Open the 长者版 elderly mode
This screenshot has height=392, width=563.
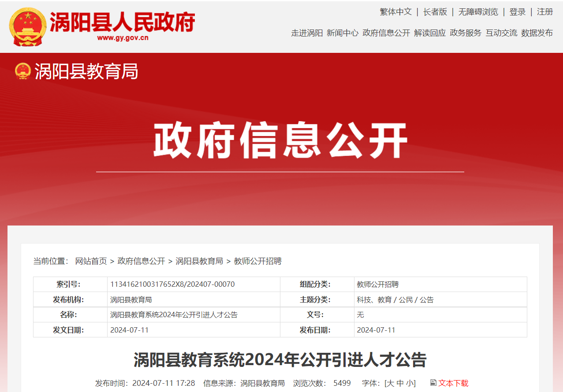click(x=435, y=12)
